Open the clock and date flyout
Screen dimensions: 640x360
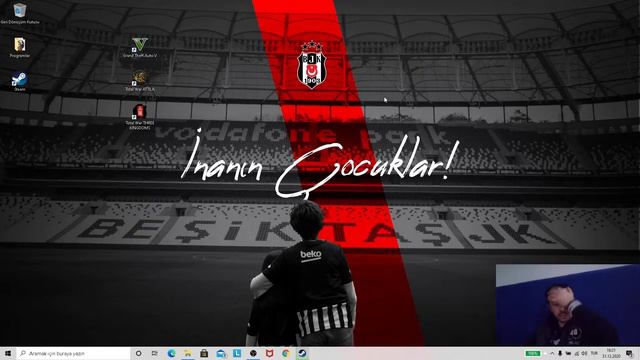(611, 353)
